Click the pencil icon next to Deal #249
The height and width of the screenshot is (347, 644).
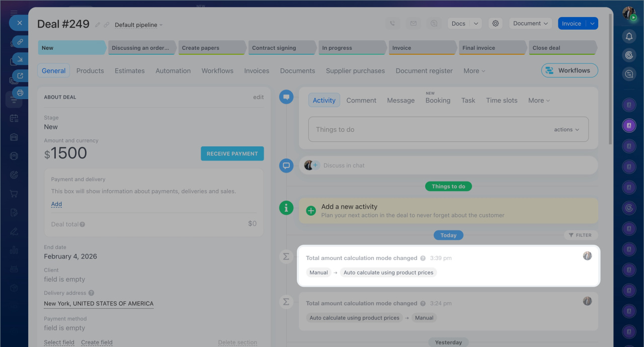[98, 25]
